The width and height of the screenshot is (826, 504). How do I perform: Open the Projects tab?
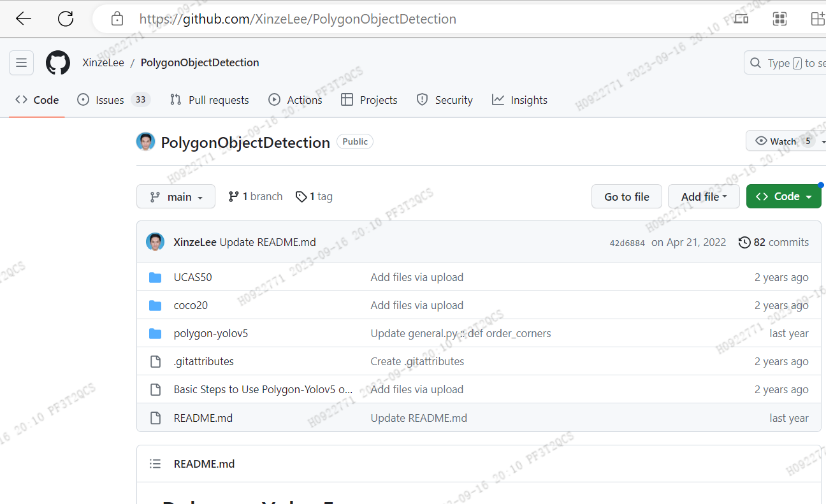pos(369,100)
